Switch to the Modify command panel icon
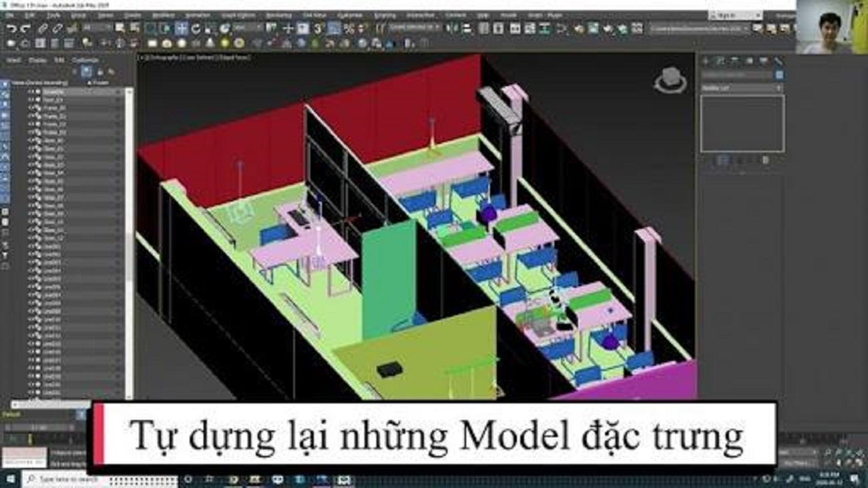This screenshot has height=488, width=868. (x=721, y=60)
